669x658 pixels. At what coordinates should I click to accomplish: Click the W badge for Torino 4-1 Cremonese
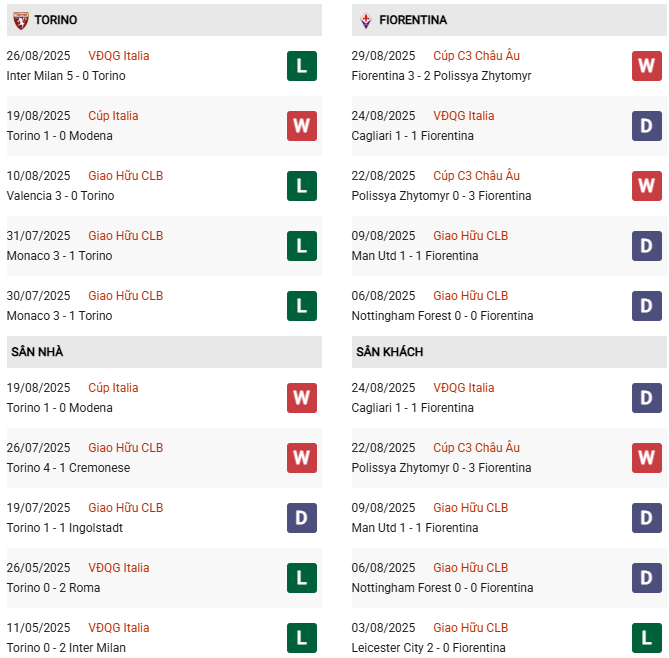(301, 458)
